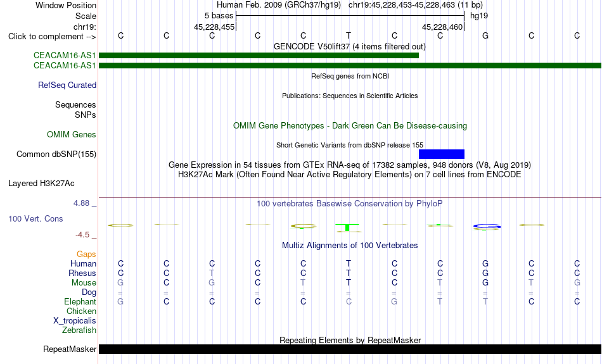This screenshot has height=364, width=602.
Task: Click the Elephant species label
Action: point(80,301)
